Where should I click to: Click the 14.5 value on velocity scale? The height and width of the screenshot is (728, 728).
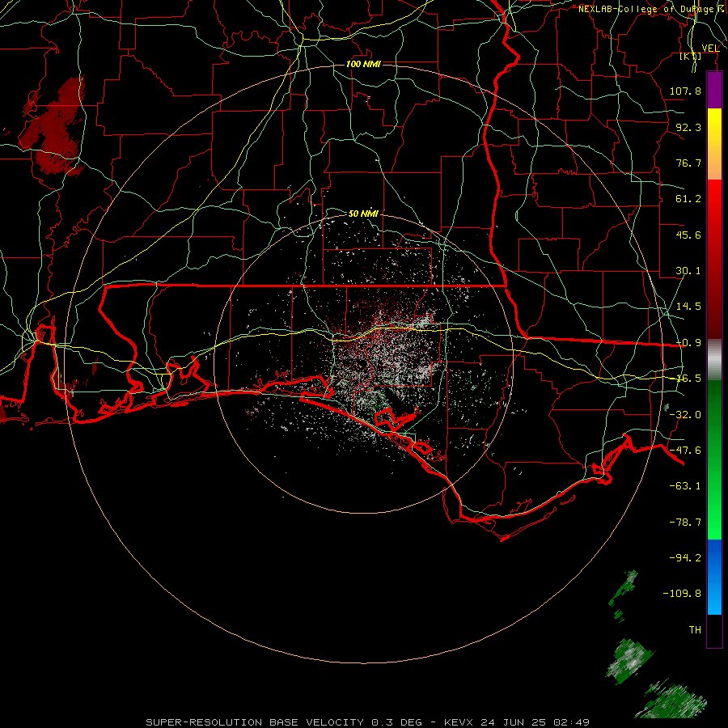click(x=688, y=307)
